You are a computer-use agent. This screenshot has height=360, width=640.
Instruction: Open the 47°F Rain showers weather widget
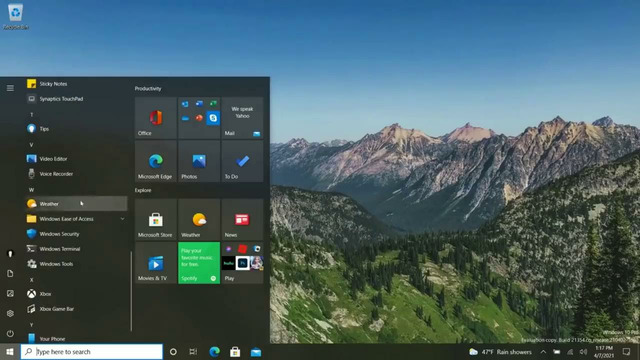(x=501, y=352)
